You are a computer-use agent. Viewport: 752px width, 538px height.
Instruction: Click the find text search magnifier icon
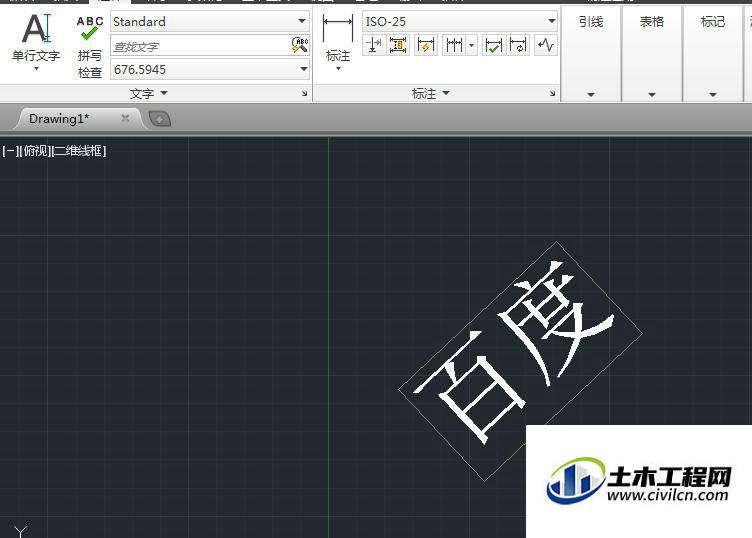tap(300, 46)
